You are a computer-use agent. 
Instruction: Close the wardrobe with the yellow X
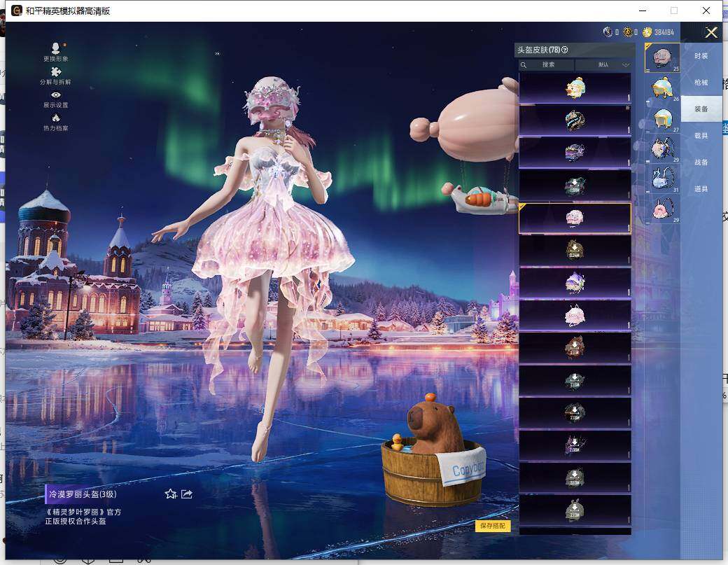711,32
